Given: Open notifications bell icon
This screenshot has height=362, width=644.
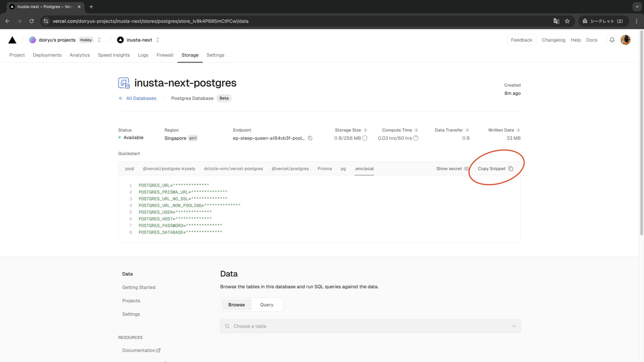Looking at the screenshot, I should [x=612, y=40].
